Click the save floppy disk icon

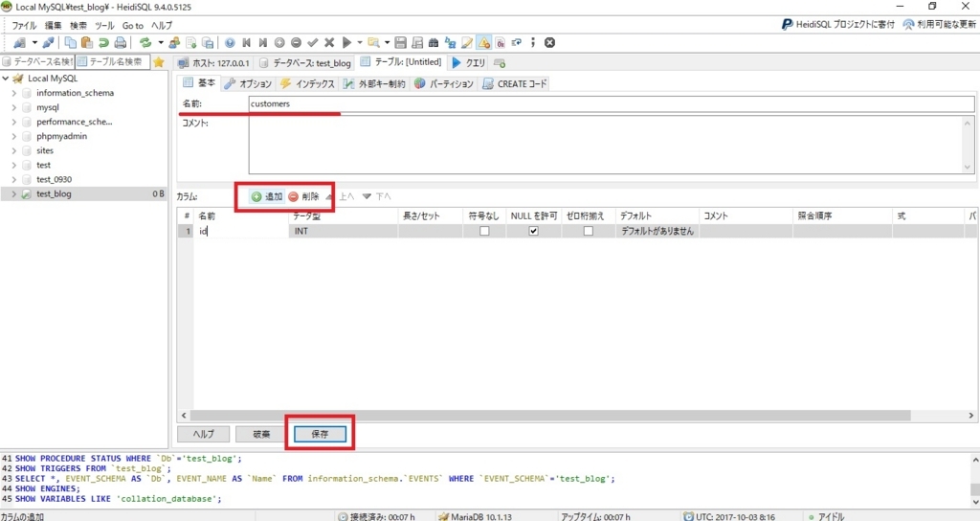[401, 42]
